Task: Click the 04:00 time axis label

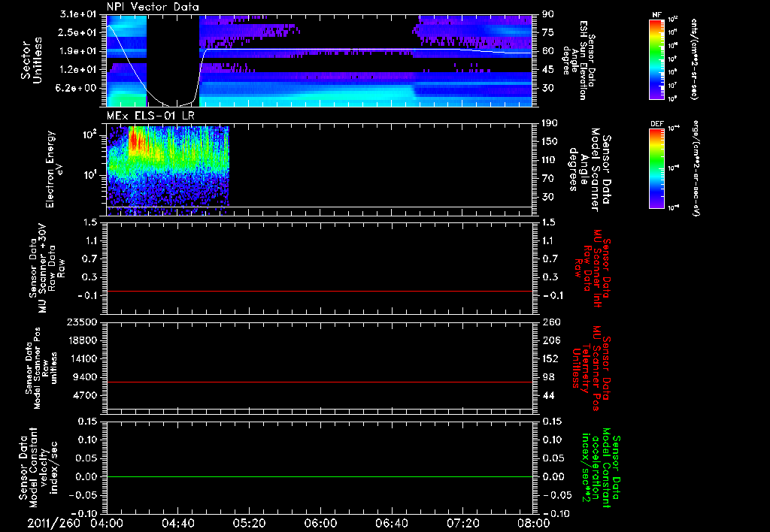Action: [x=107, y=523]
